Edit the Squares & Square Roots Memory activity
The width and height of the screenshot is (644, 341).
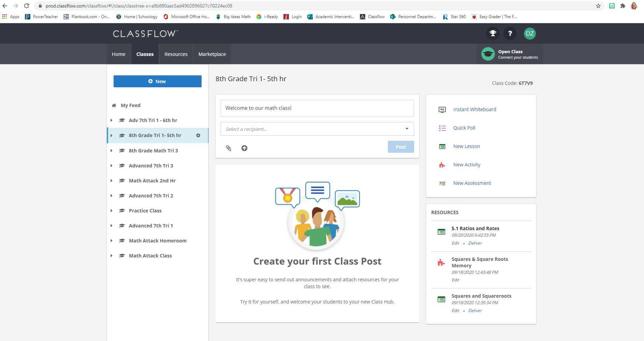pyautogui.click(x=455, y=280)
